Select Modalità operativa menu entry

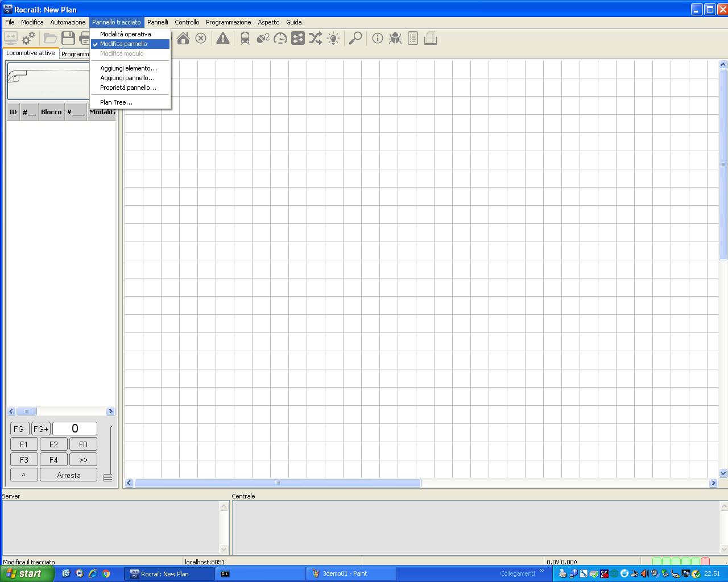[130, 34]
